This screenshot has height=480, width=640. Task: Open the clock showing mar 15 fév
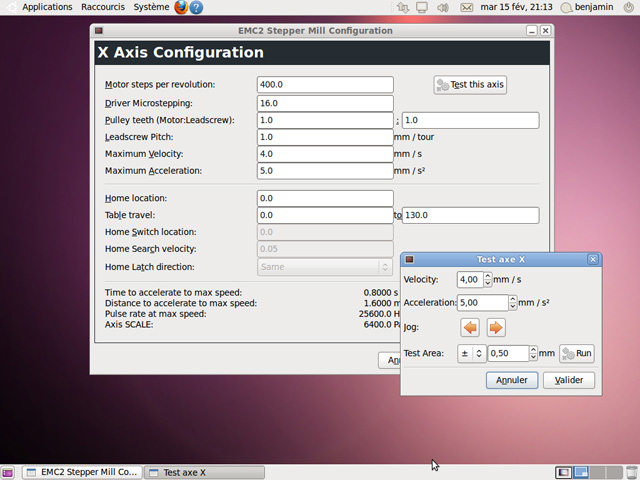516,7
